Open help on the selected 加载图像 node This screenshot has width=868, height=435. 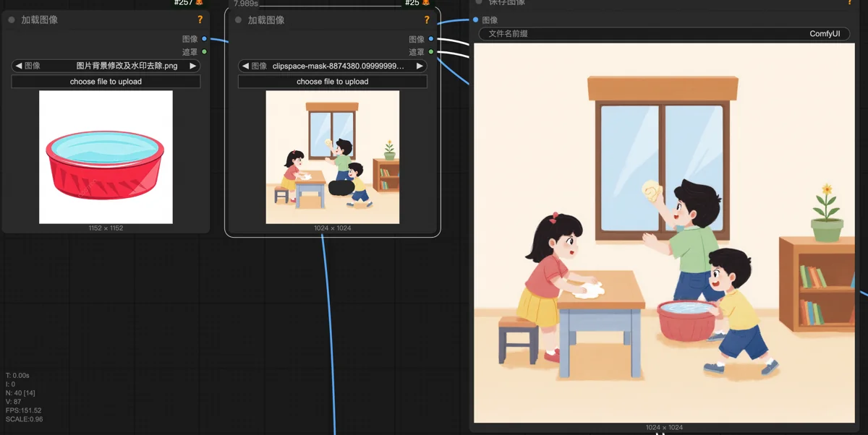(427, 20)
